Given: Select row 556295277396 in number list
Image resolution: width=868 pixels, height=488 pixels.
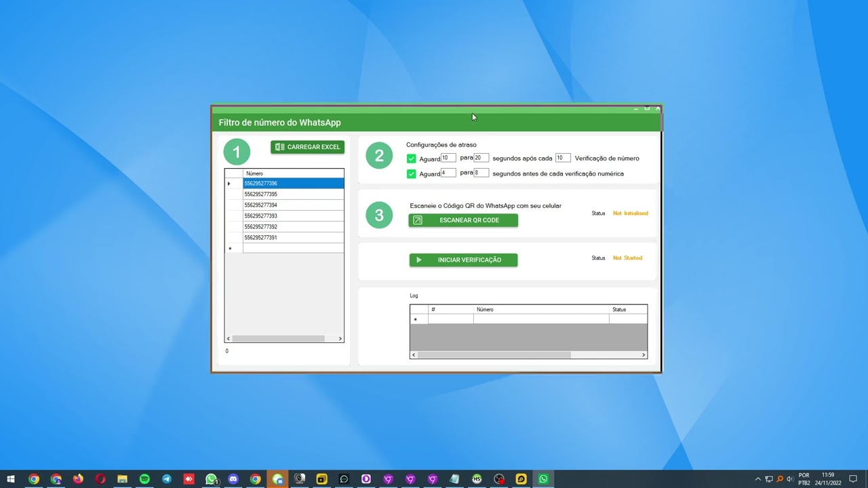Looking at the screenshot, I should (293, 184).
